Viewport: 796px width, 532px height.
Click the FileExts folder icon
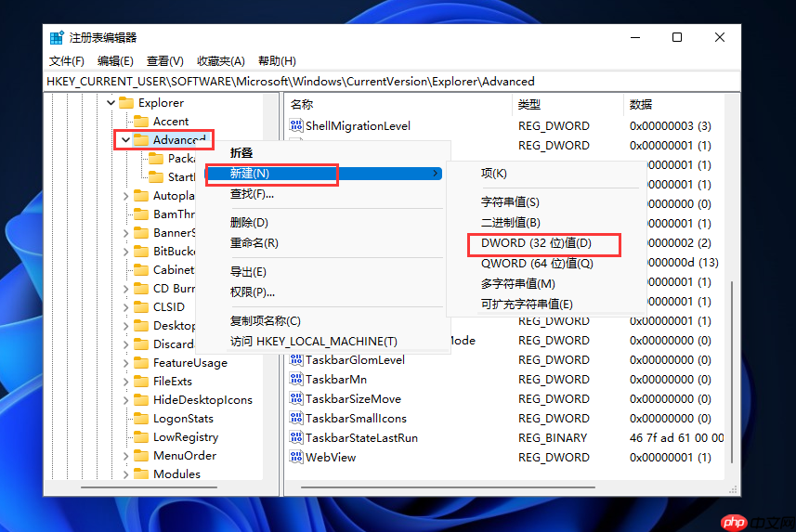140,382
